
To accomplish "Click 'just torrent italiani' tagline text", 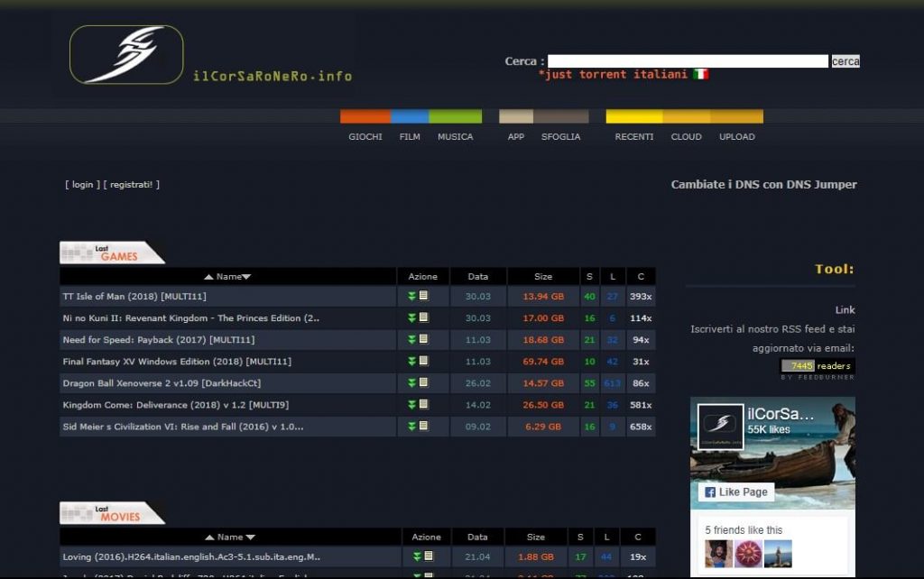I will (x=614, y=74).
